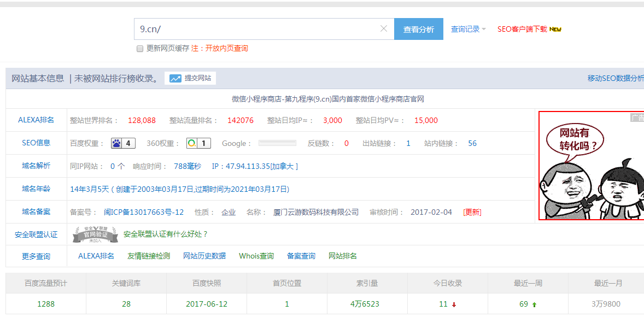Toggle the update page cache checkbox
Image resolution: width=644 pixels, height=317 pixels.
[140, 49]
